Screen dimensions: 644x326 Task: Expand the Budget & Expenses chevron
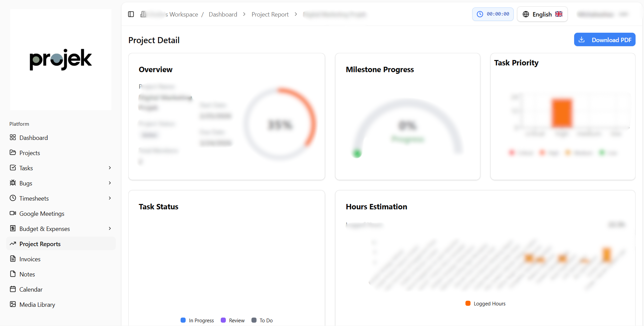110,229
